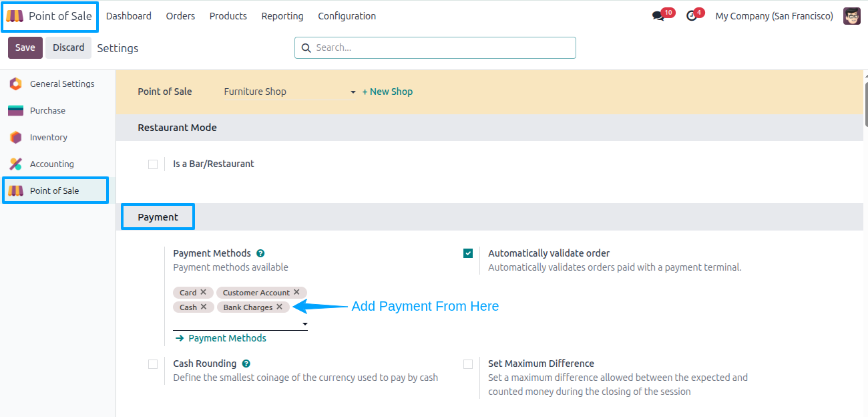
Task: Open help tooltip next to Payment Methods
Action: pyautogui.click(x=260, y=253)
